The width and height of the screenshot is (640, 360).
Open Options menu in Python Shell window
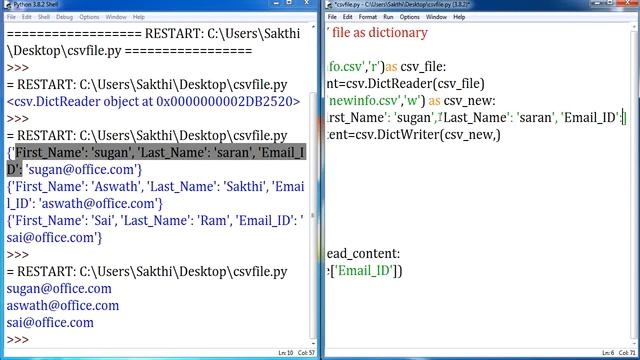[89, 17]
